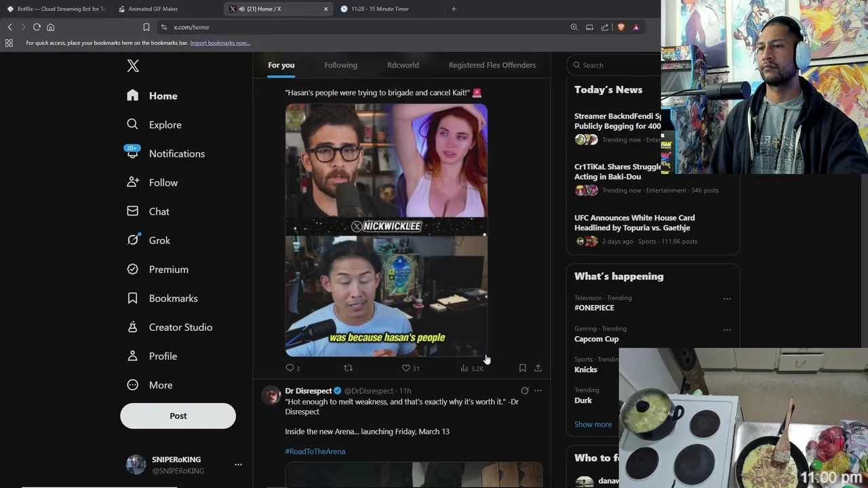868x488 pixels.
Task: Close the Home / X browser tab
Action: [x=325, y=9]
